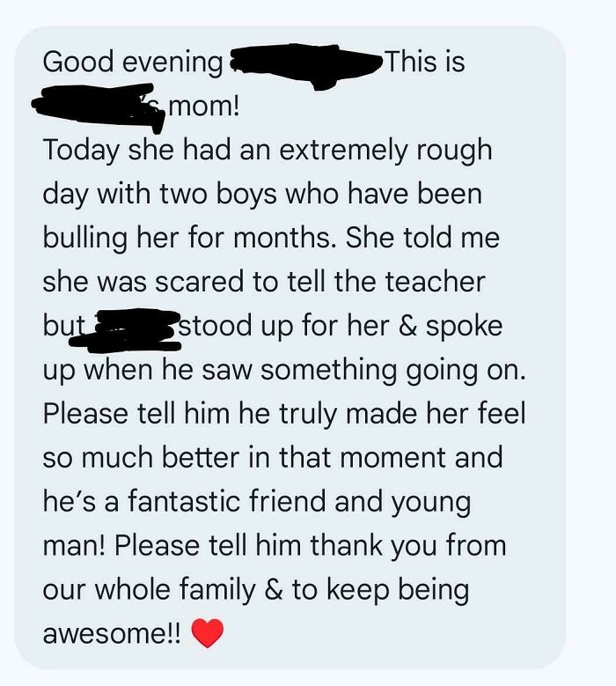616x686 pixels.
Task: Click the phrase 'our whole family'
Action: click(x=149, y=590)
